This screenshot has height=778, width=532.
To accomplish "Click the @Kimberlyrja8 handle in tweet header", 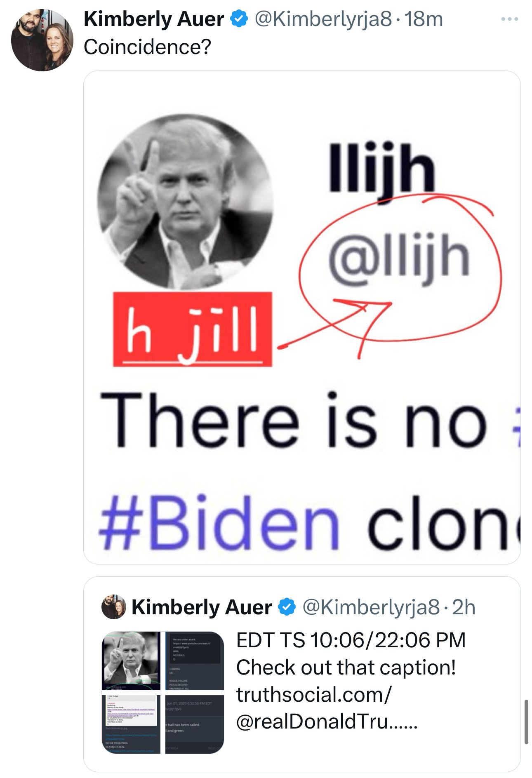I will pos(323,19).
